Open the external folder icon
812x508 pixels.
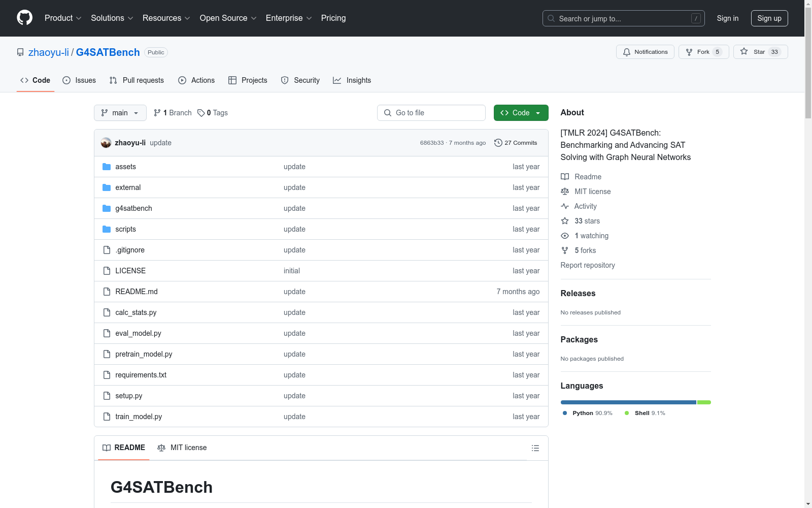[107, 187]
